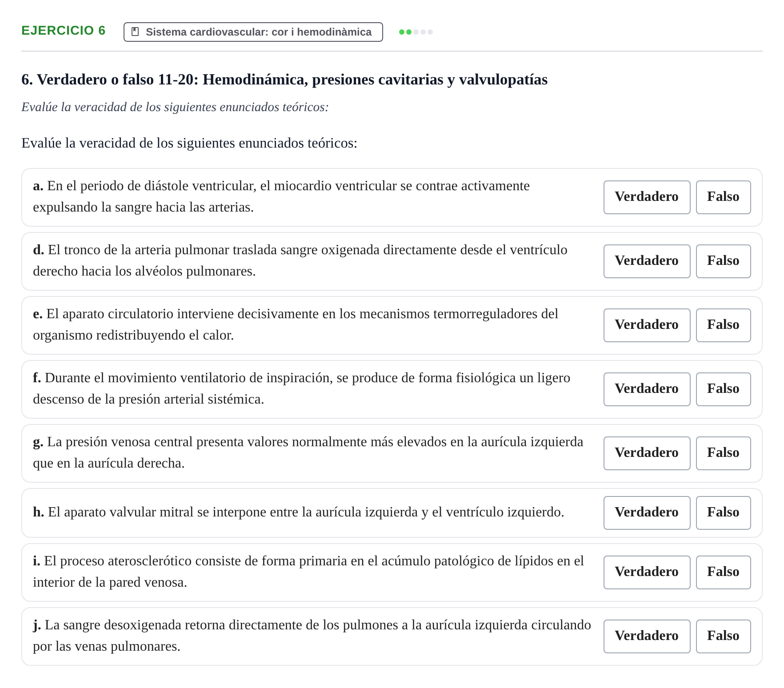This screenshot has height=688, width=784.
Task: Answer Falso for inspiration statement f
Action: (723, 389)
